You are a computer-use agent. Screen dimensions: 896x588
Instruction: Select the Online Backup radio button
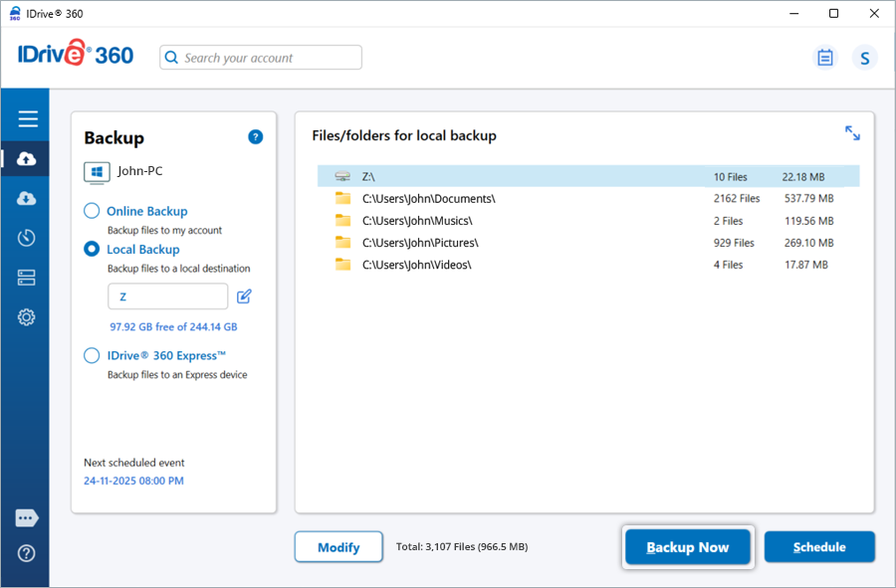pyautogui.click(x=92, y=211)
